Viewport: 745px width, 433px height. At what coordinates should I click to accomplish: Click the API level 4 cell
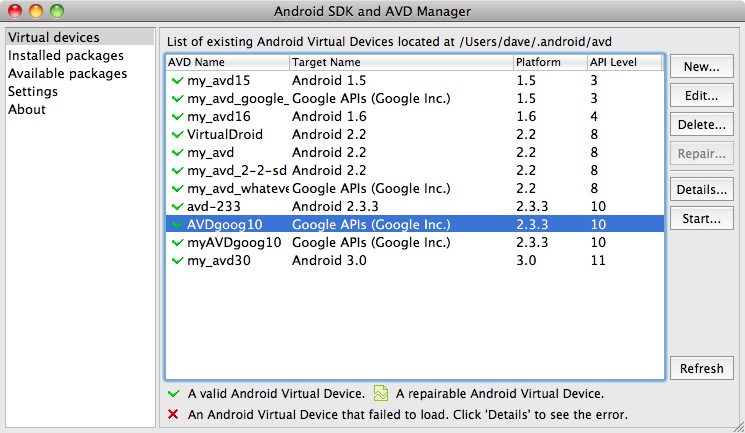[x=594, y=117]
